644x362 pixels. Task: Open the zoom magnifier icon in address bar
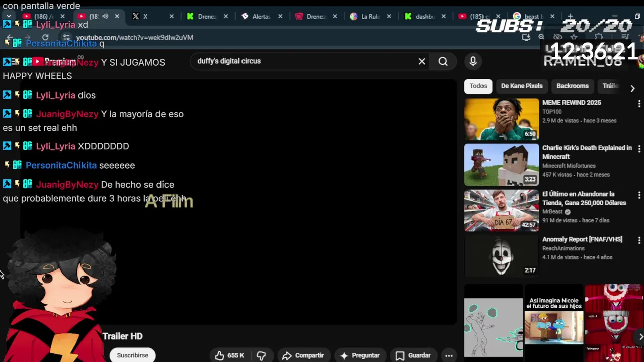[x=541, y=37]
